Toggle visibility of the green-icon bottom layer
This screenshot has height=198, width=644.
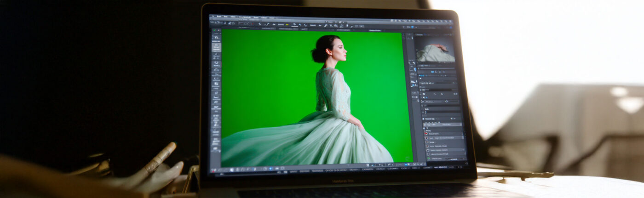click(x=428, y=158)
